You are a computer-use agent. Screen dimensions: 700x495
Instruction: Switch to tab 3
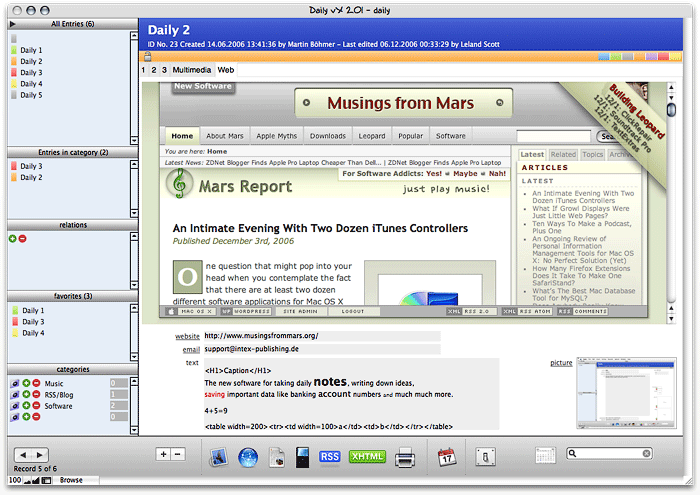coord(164,70)
